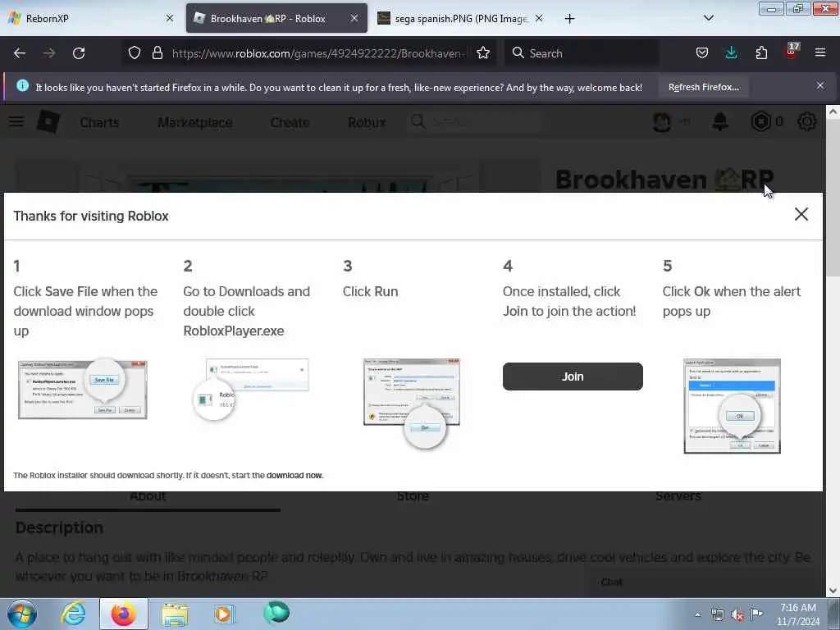Go back with the Firefox back arrow
The width and height of the screenshot is (840, 630).
20,53
